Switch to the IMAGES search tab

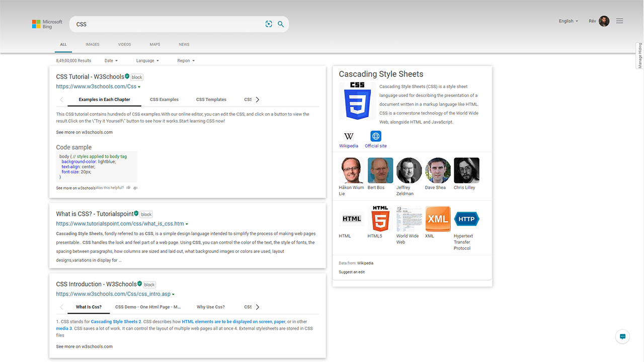92,44
